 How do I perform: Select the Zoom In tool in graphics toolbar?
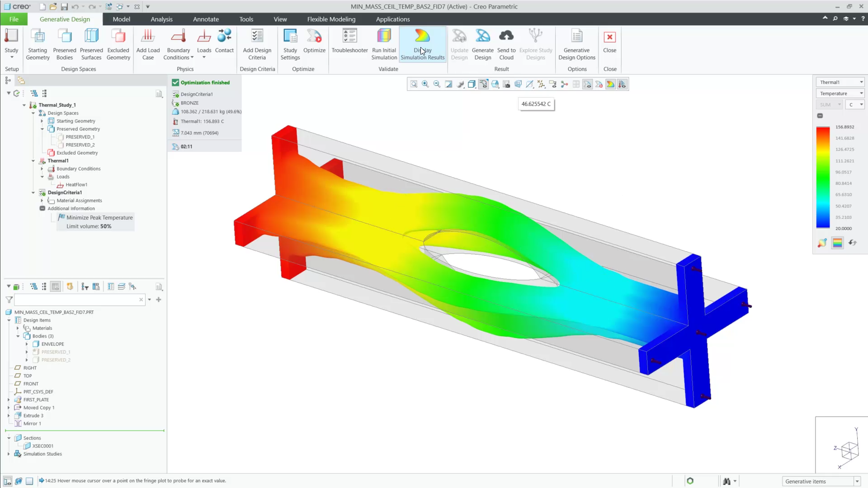tap(425, 84)
